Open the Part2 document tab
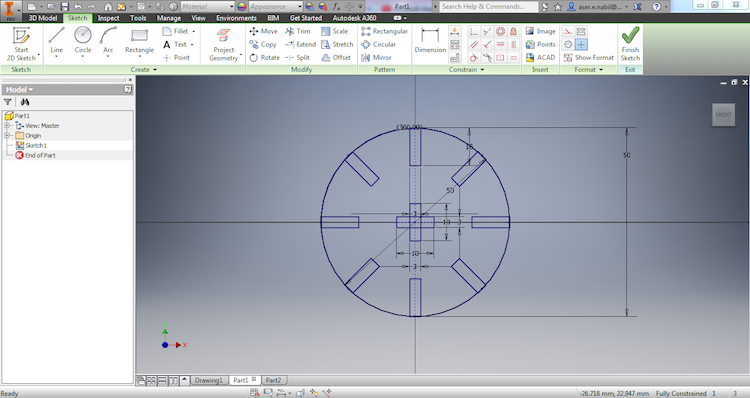This screenshot has height=398, width=750. pos(273,380)
